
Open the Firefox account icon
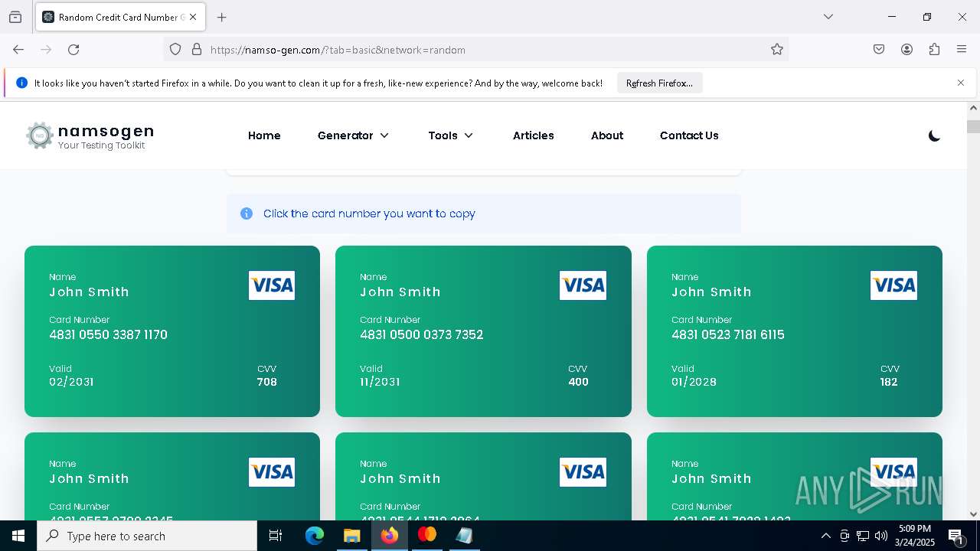(906, 50)
